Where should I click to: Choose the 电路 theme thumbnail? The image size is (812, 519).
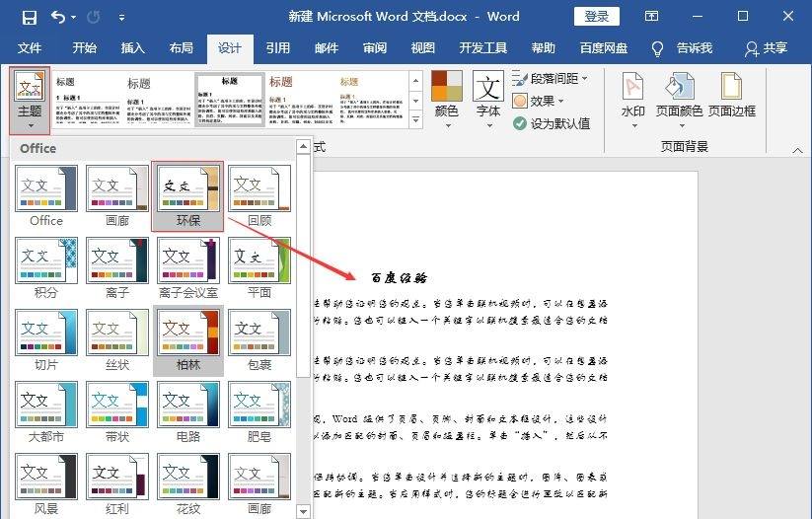pyautogui.click(x=188, y=412)
